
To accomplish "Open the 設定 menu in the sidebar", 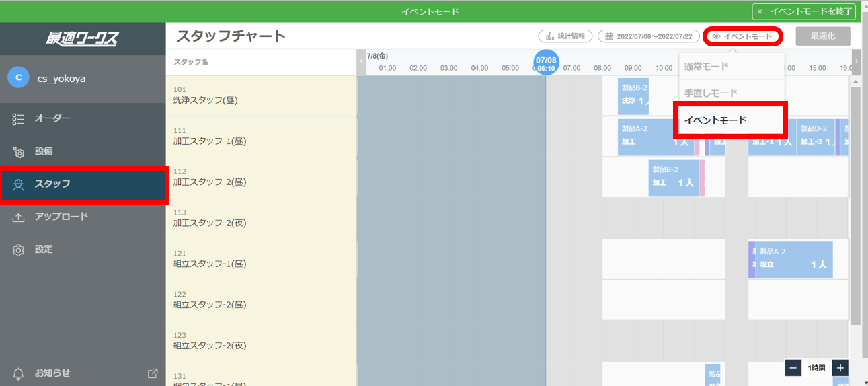I will click(83, 249).
